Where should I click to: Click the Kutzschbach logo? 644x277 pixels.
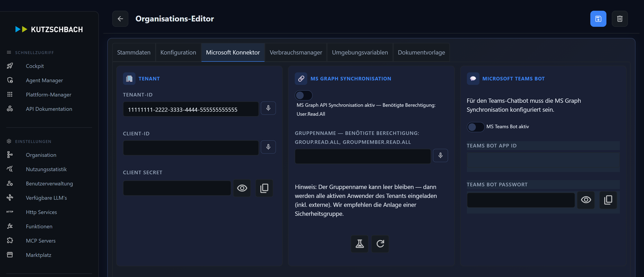tap(49, 29)
